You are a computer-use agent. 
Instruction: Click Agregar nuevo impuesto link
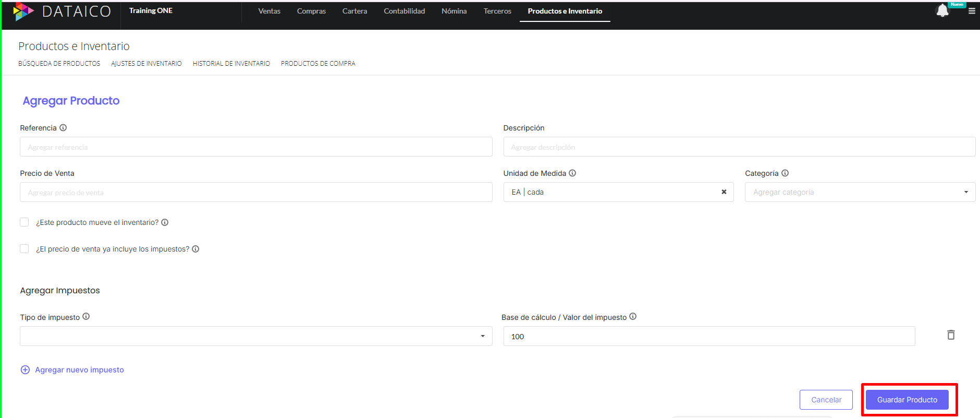(79, 370)
